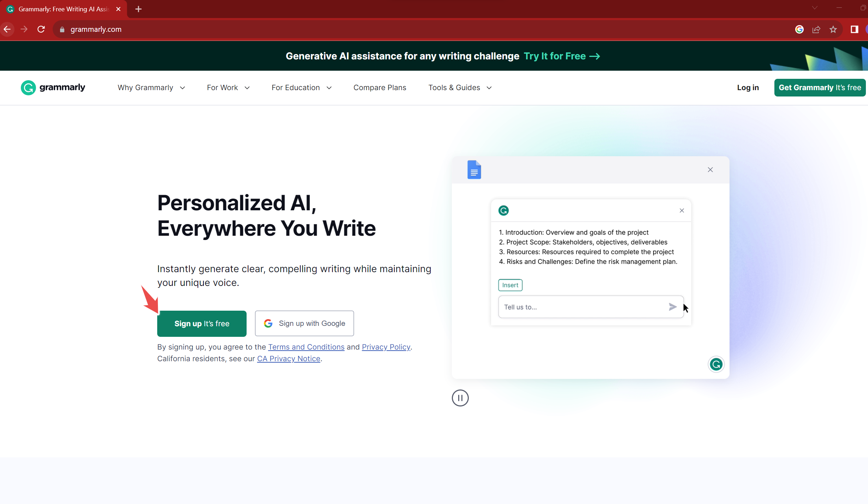Close the Grammarly browser tab
The width and height of the screenshot is (868, 504).
(118, 9)
